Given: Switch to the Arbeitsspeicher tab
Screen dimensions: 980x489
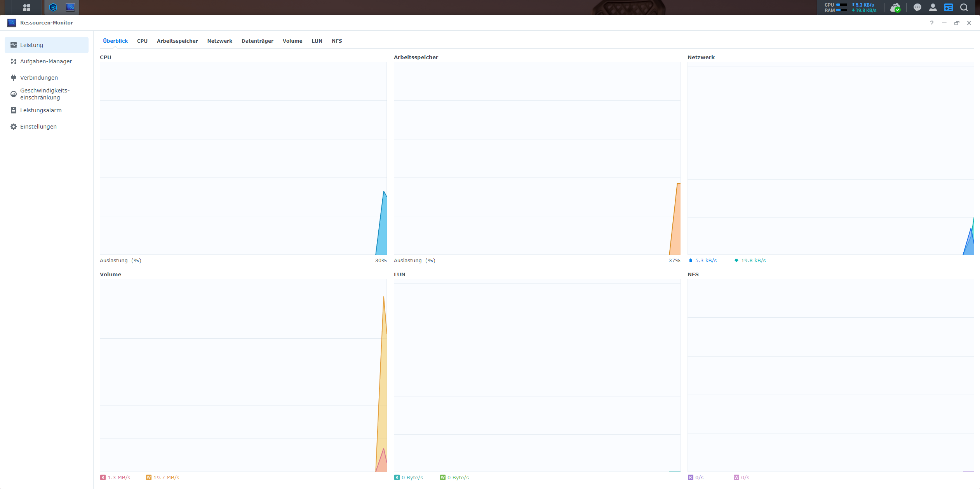Looking at the screenshot, I should (x=177, y=41).
